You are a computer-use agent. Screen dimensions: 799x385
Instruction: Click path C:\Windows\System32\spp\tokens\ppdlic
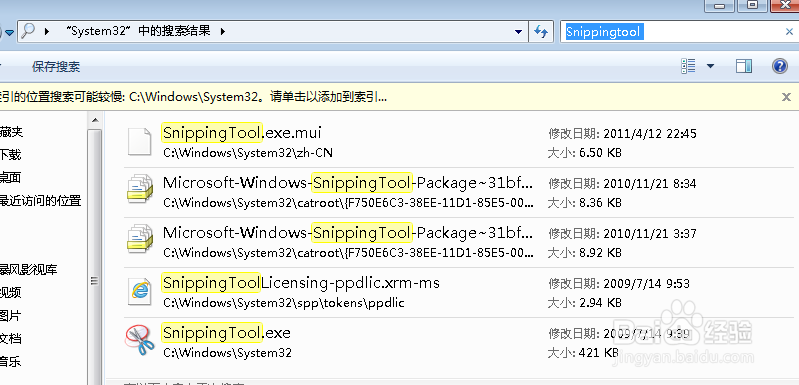[x=284, y=303]
